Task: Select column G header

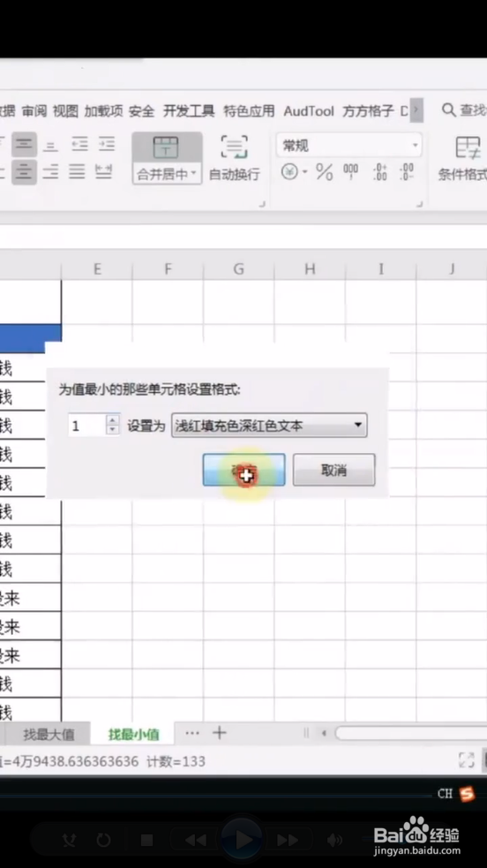Action: 238,269
